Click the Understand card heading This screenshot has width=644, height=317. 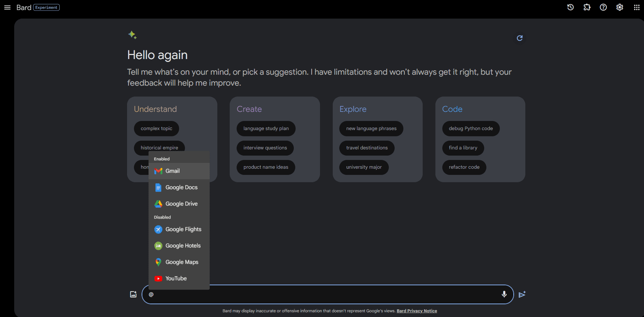(155, 109)
